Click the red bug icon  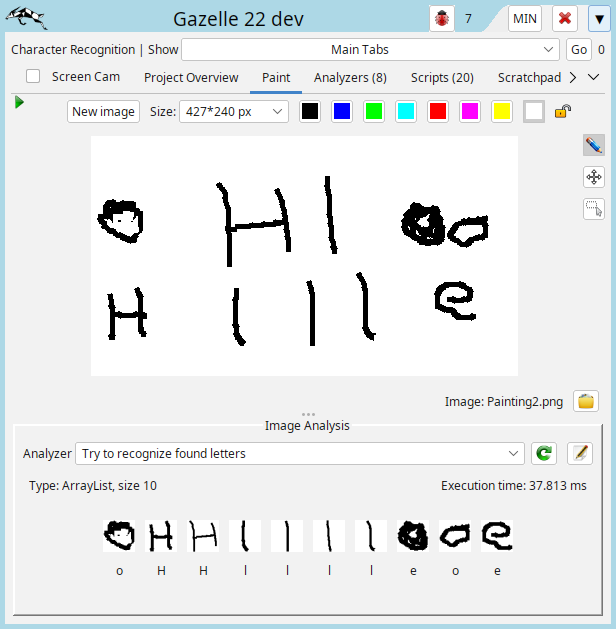pos(441,19)
